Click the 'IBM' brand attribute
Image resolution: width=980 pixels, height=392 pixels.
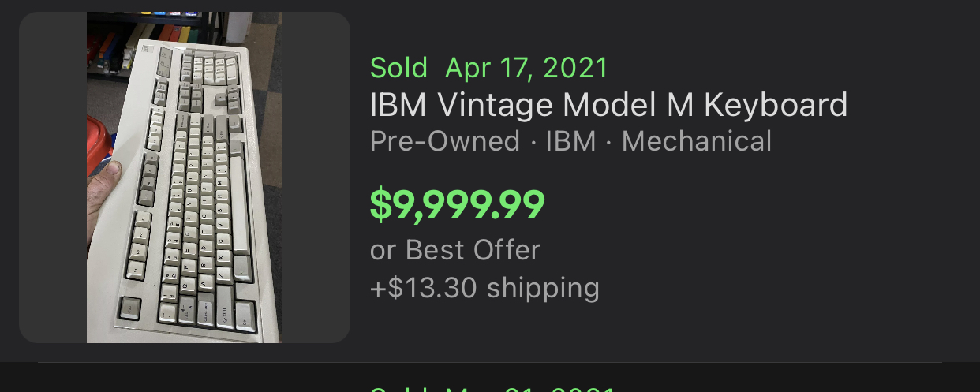coord(570,141)
